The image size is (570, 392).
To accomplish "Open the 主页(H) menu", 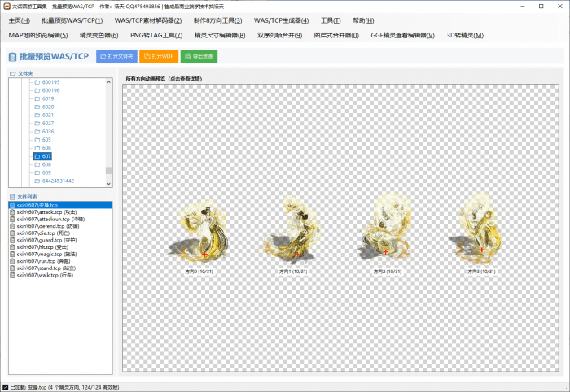I will pos(20,20).
